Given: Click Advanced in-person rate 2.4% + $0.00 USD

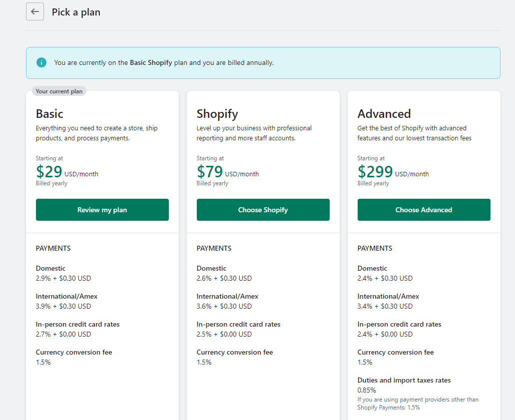Looking at the screenshot, I should 385,334.
